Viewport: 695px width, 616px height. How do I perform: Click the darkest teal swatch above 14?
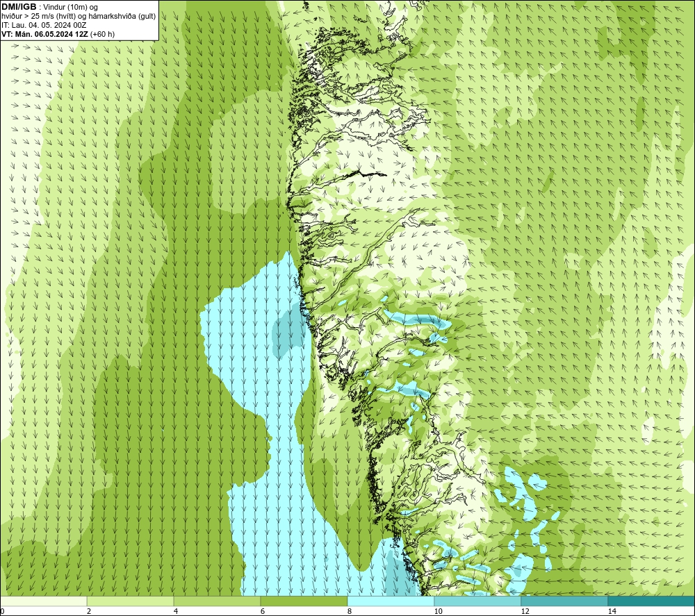pyautogui.click(x=652, y=601)
